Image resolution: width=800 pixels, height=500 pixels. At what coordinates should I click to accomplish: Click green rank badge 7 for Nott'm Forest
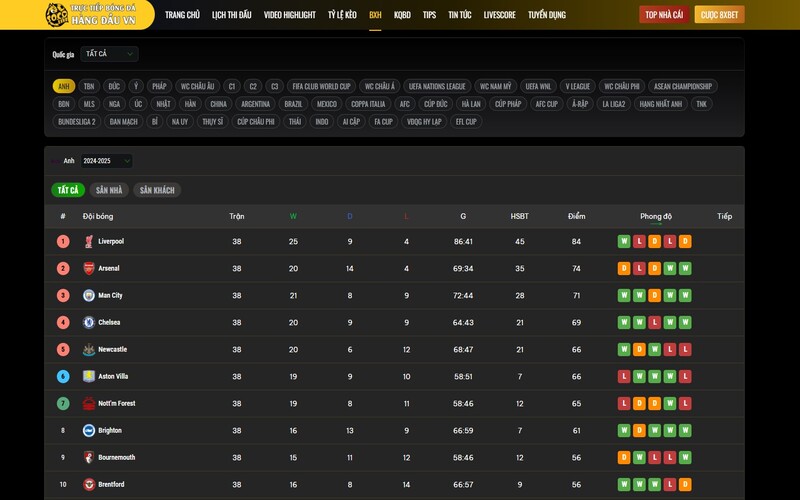tap(63, 404)
